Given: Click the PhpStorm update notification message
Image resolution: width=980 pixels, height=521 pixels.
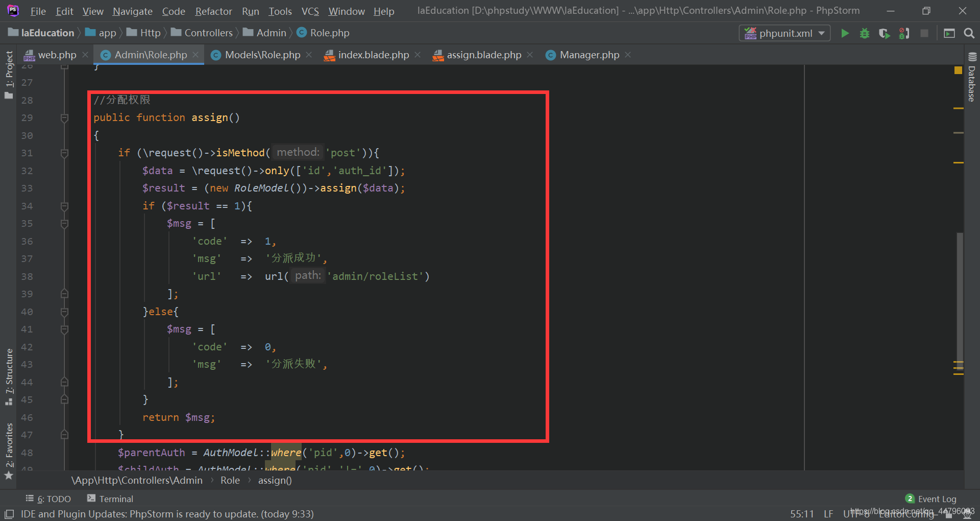Looking at the screenshot, I should point(167,514).
